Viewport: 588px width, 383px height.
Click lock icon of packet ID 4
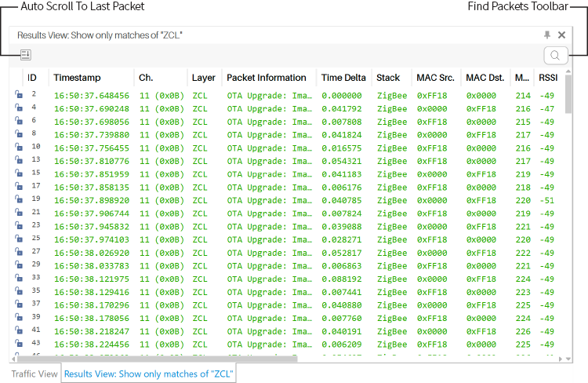(x=18, y=108)
